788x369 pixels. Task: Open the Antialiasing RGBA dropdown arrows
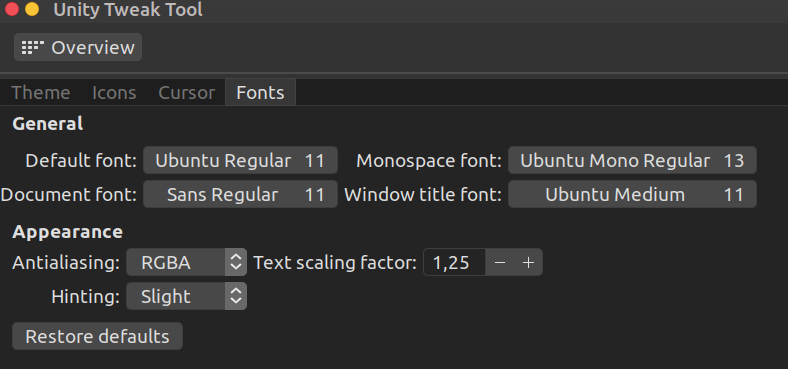[236, 262]
